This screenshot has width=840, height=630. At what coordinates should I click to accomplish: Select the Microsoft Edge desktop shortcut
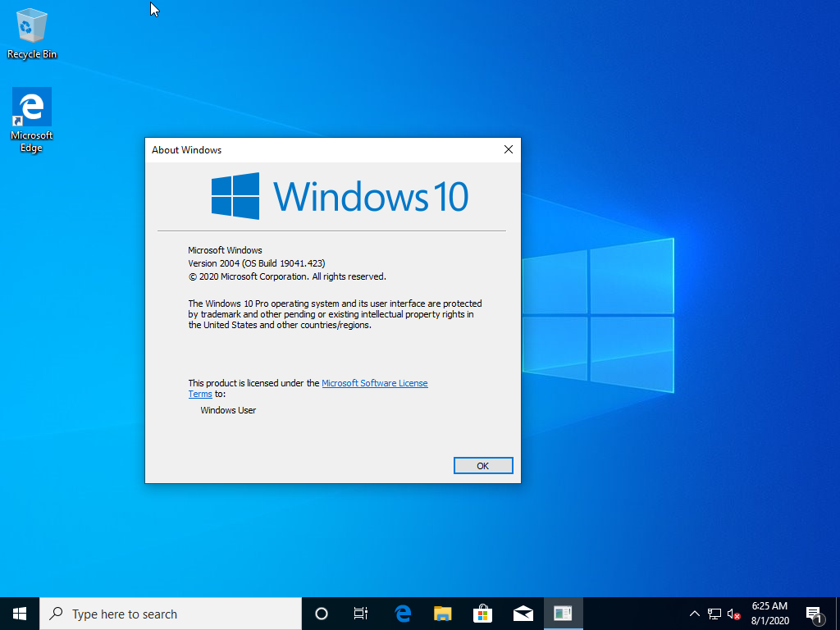(x=32, y=119)
